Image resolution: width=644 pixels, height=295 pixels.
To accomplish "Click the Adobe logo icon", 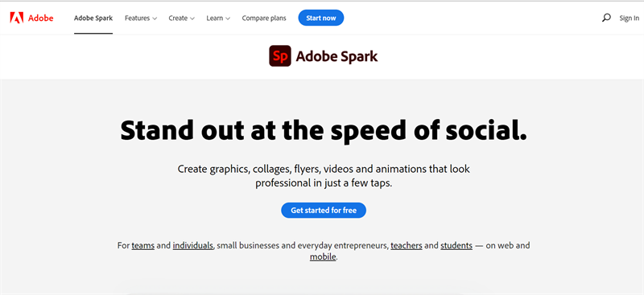I will (17, 18).
